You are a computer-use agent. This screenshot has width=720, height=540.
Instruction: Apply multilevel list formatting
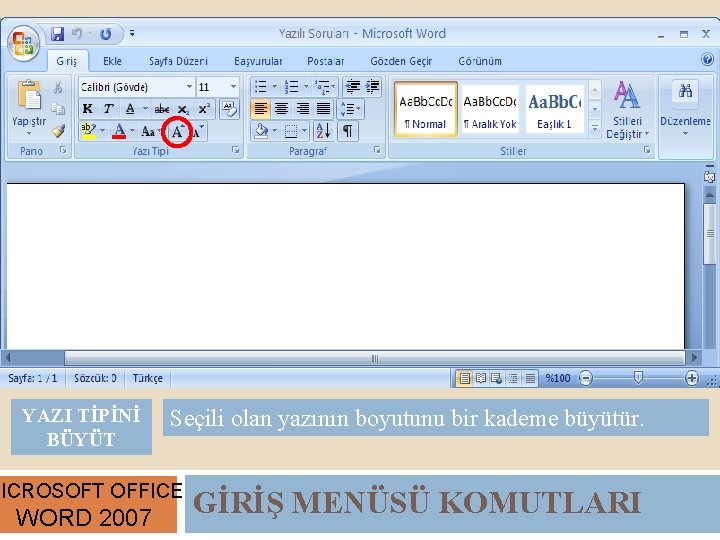[x=322, y=86]
